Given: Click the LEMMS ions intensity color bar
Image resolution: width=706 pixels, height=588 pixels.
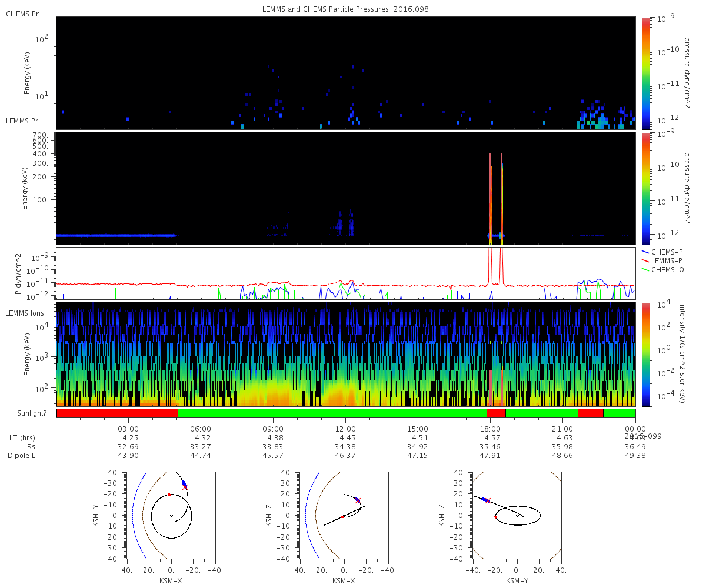Looking at the screenshot, I should (x=645, y=354).
